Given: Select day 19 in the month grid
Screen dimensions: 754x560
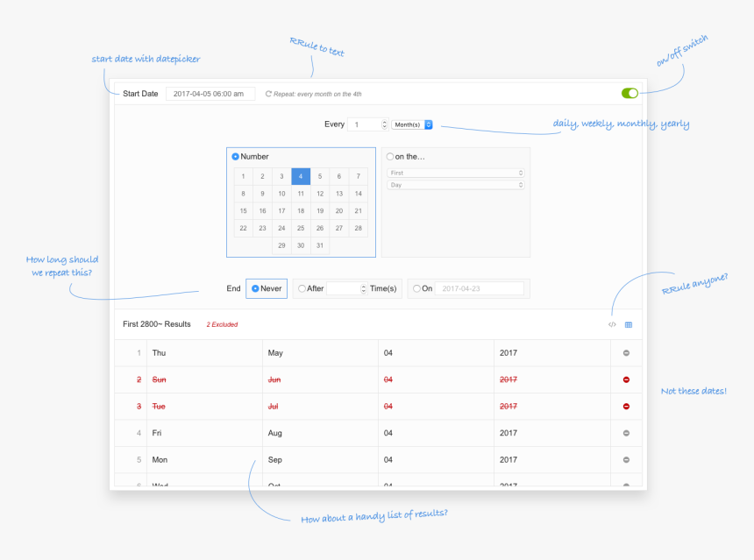Looking at the screenshot, I should (x=320, y=211).
